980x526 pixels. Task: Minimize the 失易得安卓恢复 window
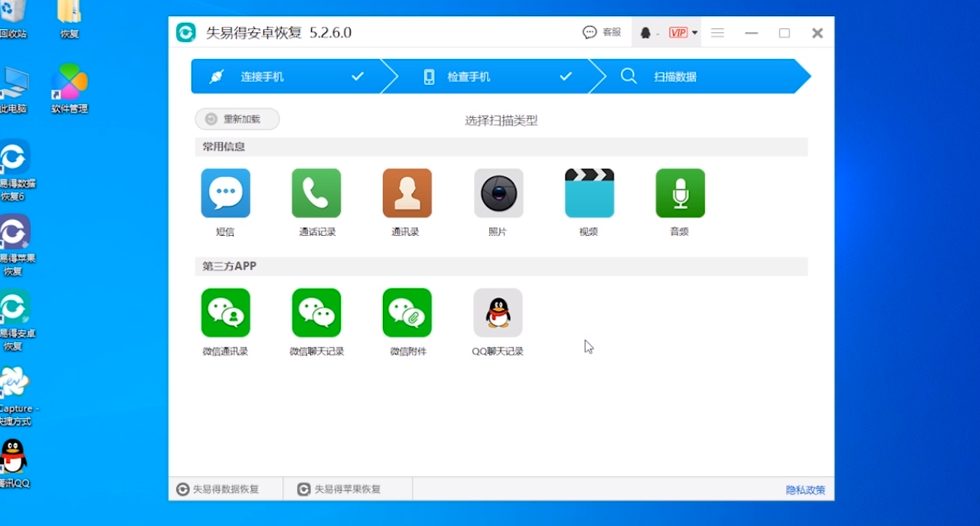(x=752, y=33)
